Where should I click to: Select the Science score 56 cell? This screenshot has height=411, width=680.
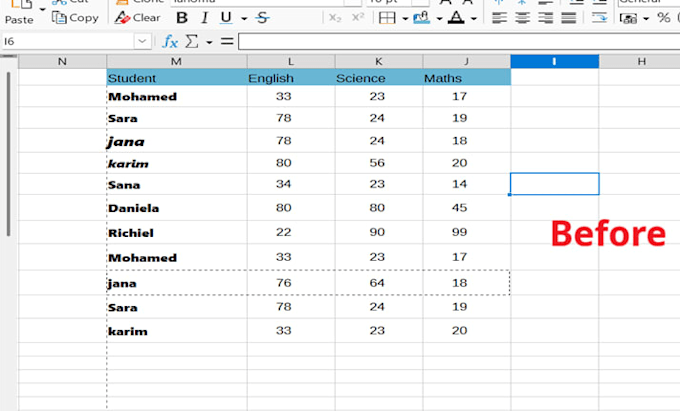379,163
